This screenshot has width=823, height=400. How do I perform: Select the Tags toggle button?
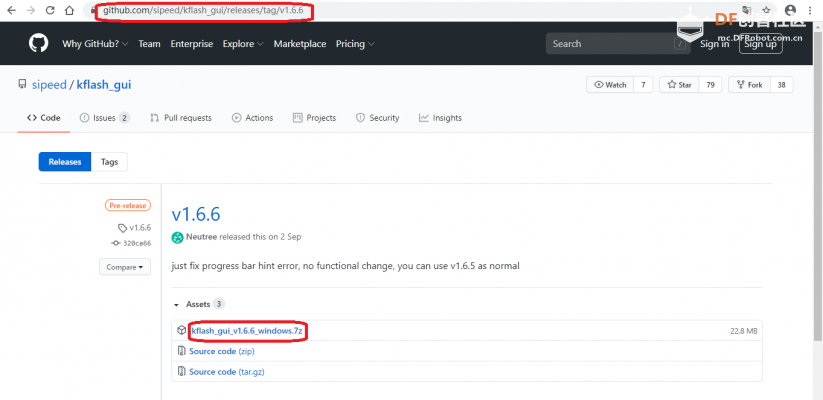(109, 162)
